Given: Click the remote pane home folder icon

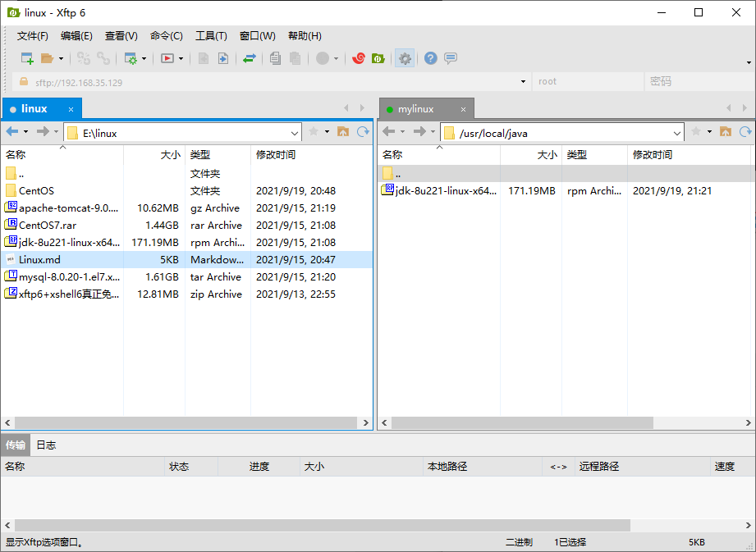Looking at the screenshot, I should [726, 131].
